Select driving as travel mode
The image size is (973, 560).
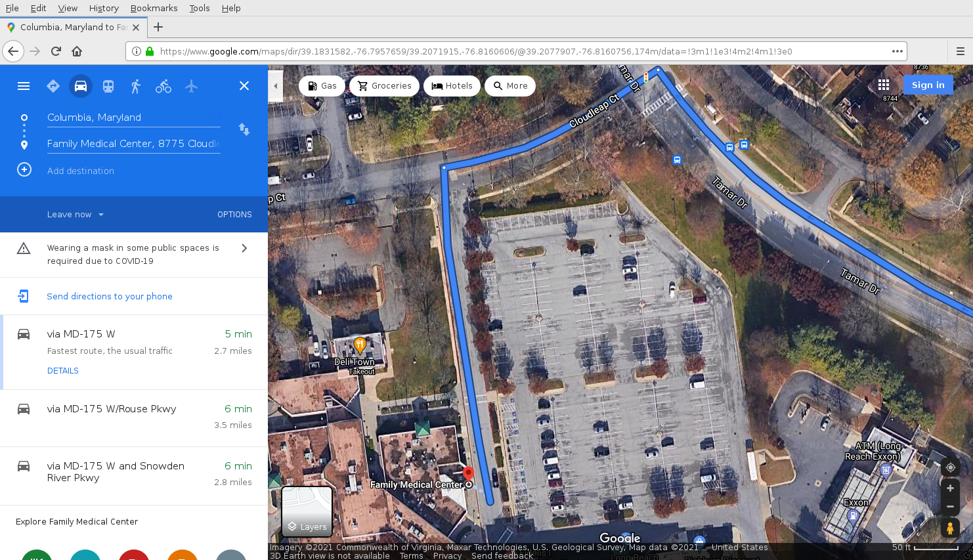pyautogui.click(x=81, y=86)
